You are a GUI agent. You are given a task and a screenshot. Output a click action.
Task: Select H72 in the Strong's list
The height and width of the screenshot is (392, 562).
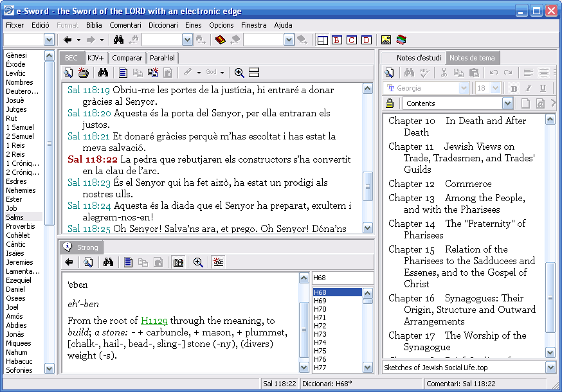320,326
